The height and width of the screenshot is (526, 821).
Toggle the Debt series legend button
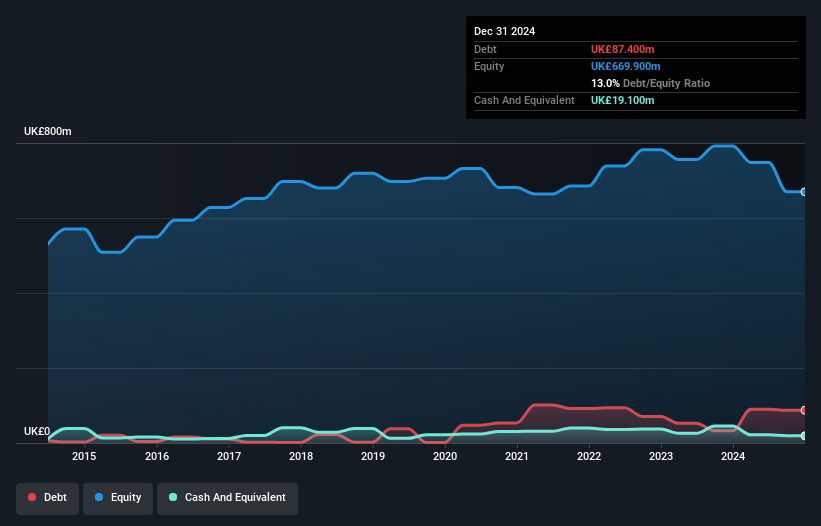[x=48, y=498]
